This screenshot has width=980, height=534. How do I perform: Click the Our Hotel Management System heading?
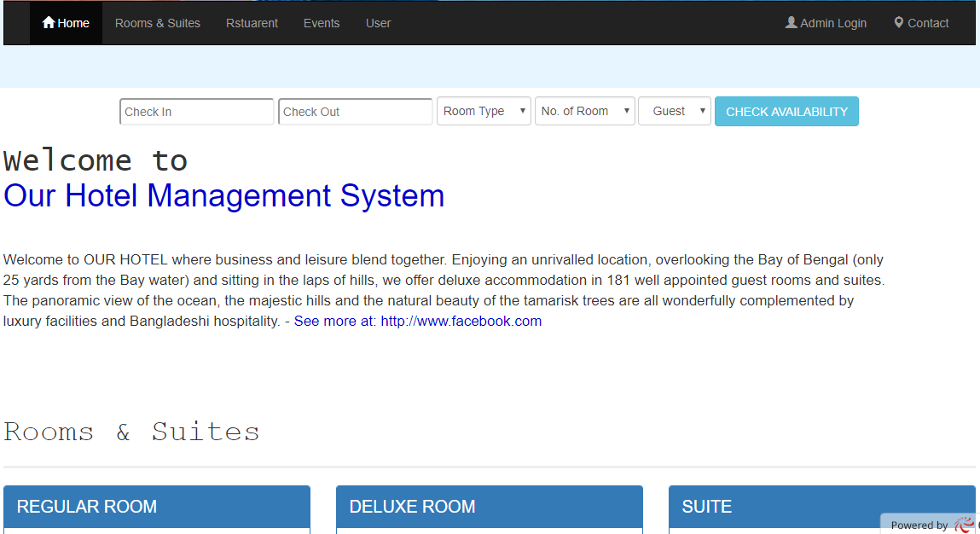[x=224, y=196]
